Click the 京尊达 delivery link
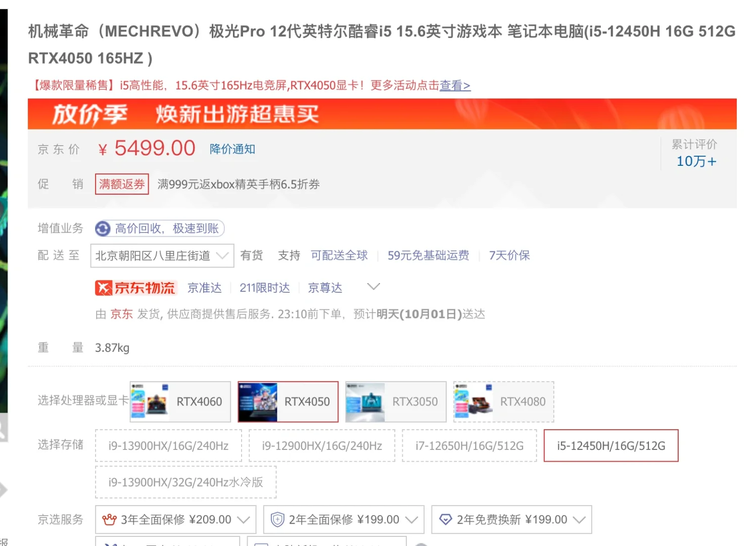 point(325,288)
